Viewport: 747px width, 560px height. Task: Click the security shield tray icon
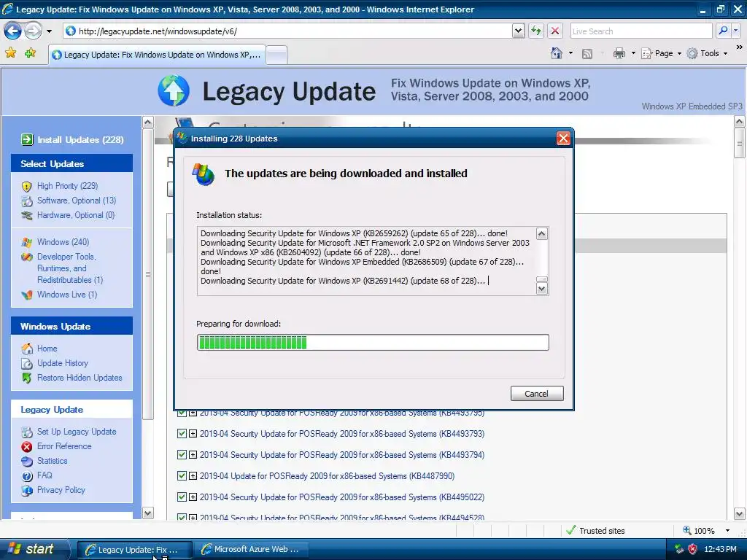(x=692, y=549)
